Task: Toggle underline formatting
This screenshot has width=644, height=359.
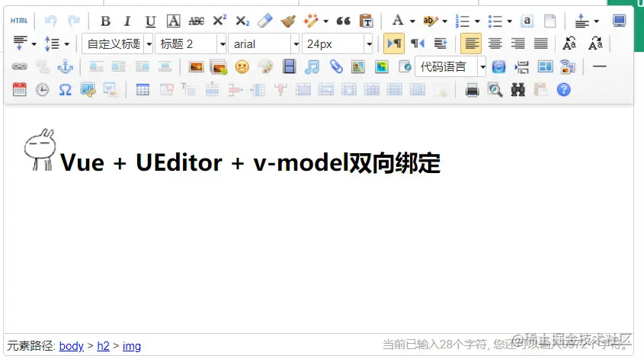Action: coord(150,21)
